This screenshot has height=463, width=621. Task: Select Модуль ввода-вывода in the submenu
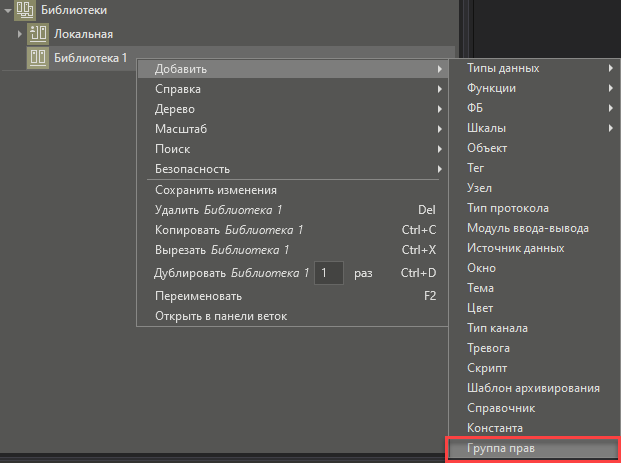(528, 228)
